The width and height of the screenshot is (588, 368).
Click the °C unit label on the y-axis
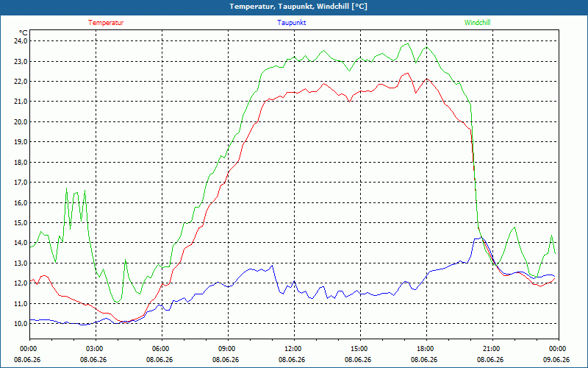click(24, 33)
